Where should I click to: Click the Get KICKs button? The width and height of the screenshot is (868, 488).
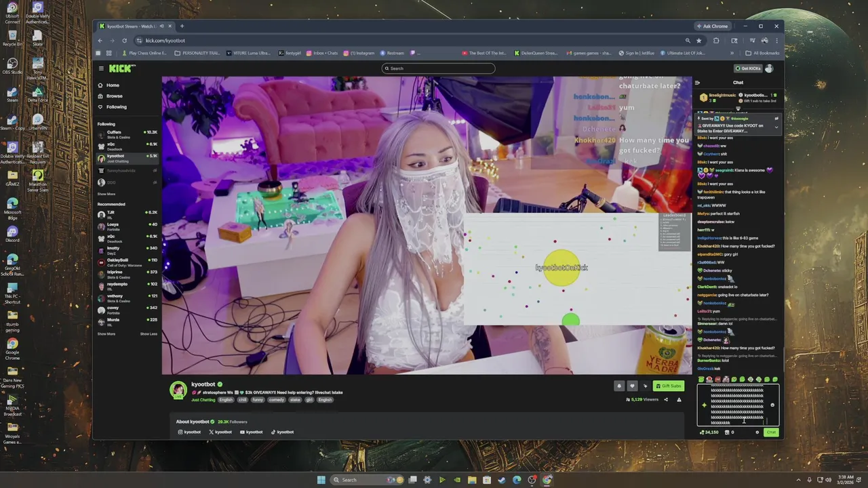tap(748, 68)
